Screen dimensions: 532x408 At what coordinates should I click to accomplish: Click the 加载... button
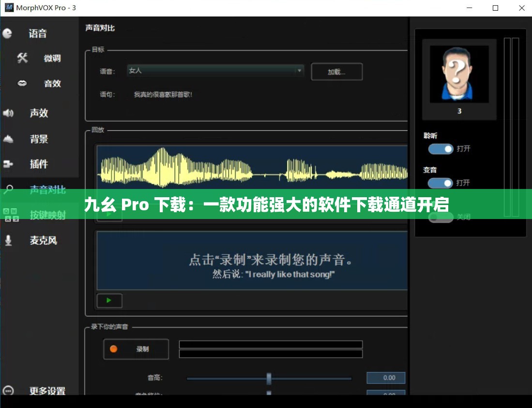coord(336,71)
